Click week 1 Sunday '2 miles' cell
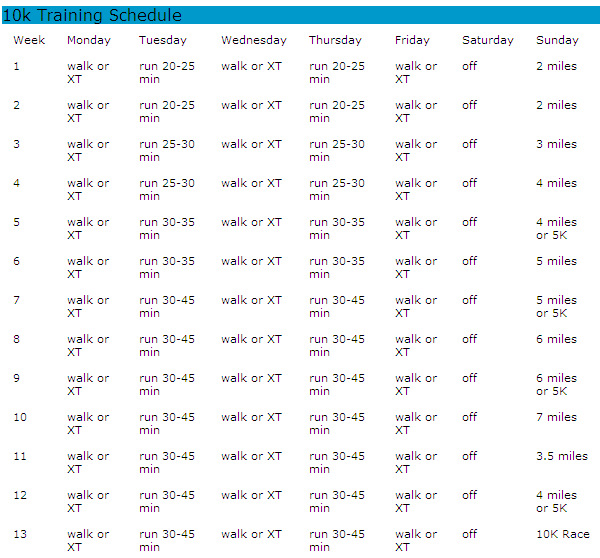This screenshot has height=558, width=600. click(556, 66)
